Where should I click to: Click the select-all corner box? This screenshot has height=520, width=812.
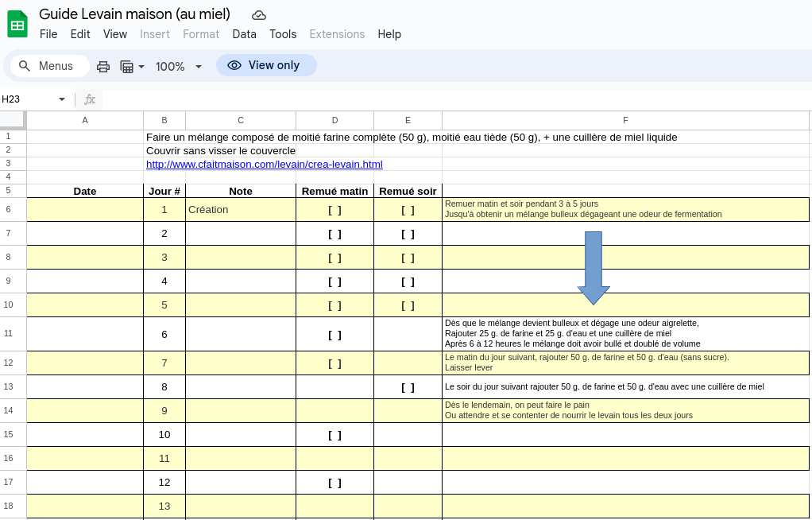coord(13,120)
